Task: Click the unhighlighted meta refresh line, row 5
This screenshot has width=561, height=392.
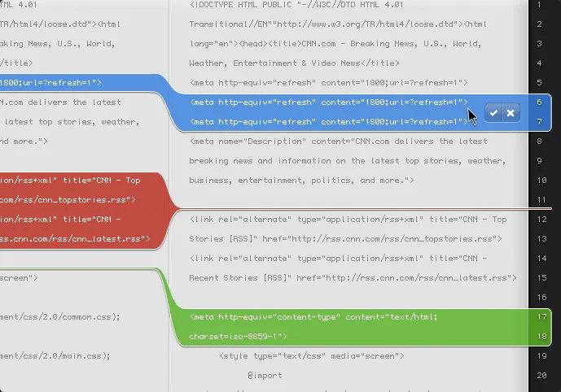Action: point(328,83)
